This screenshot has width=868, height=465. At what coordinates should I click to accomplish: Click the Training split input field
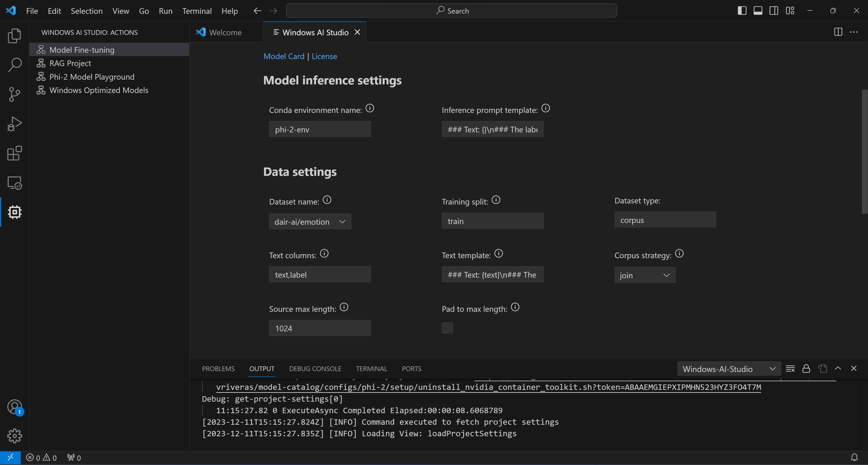[493, 220]
